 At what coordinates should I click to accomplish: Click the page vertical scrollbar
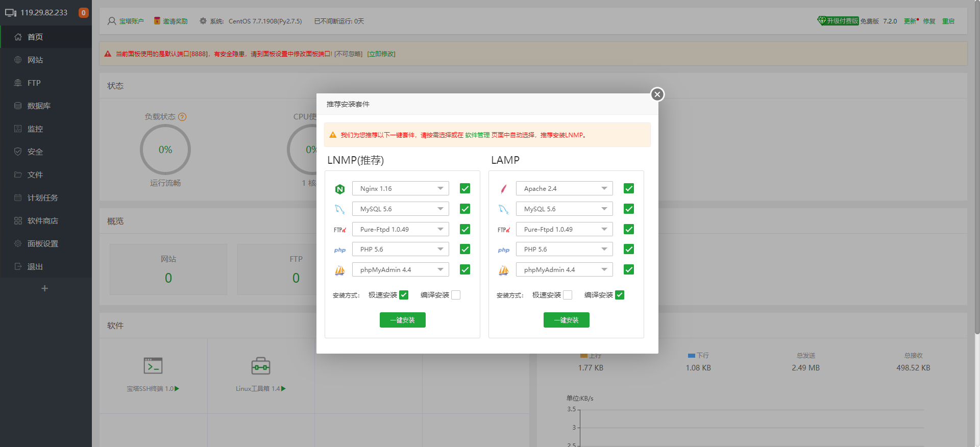(977, 168)
